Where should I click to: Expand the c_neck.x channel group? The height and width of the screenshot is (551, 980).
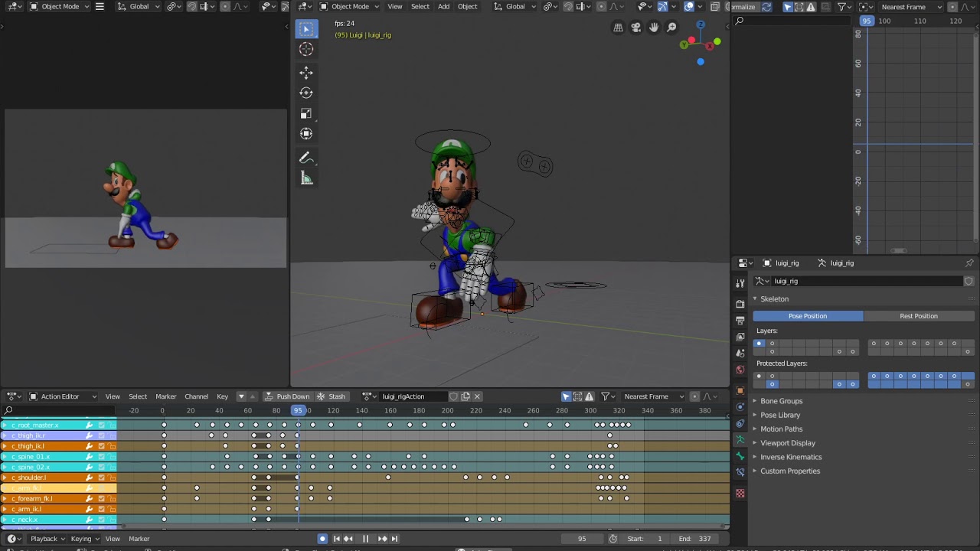[x=6, y=520]
